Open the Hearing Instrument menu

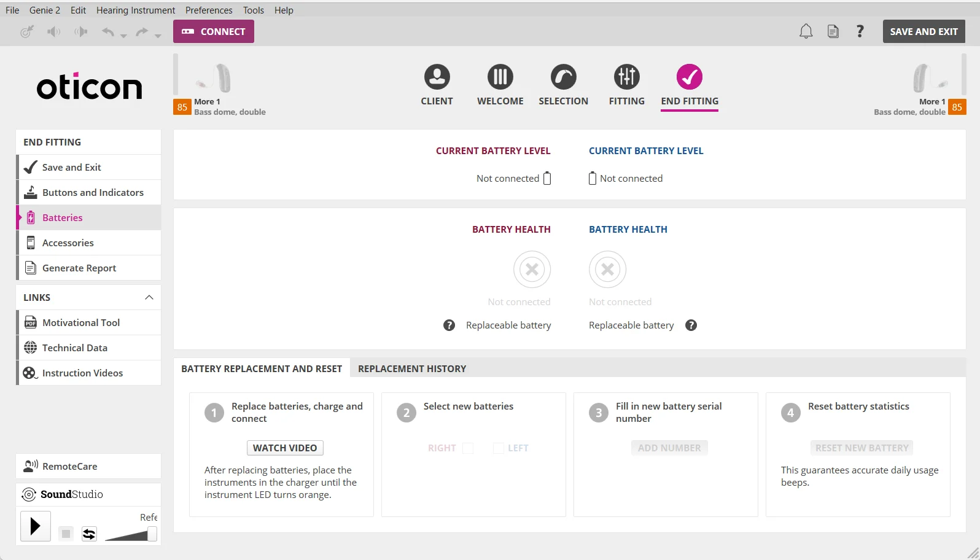[136, 10]
